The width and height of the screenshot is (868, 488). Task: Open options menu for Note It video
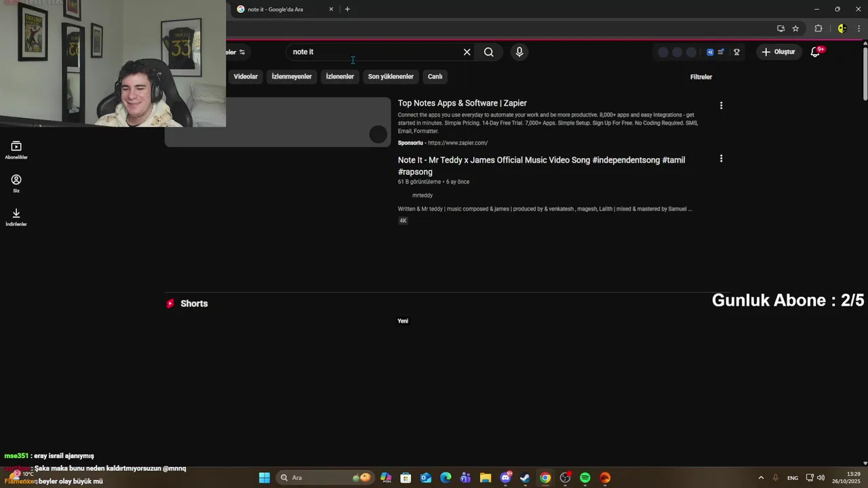[x=721, y=159]
